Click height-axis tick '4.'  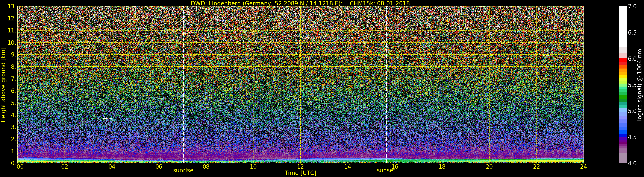14,115
